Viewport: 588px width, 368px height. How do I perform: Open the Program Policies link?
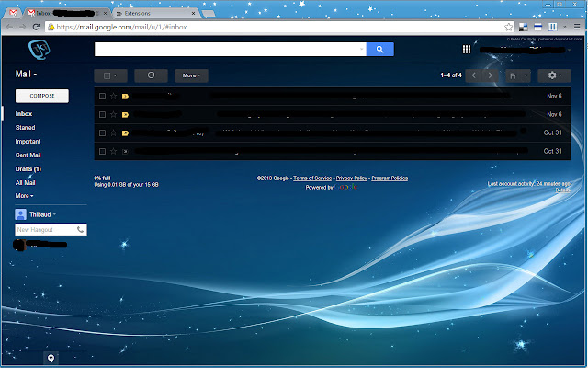390,178
